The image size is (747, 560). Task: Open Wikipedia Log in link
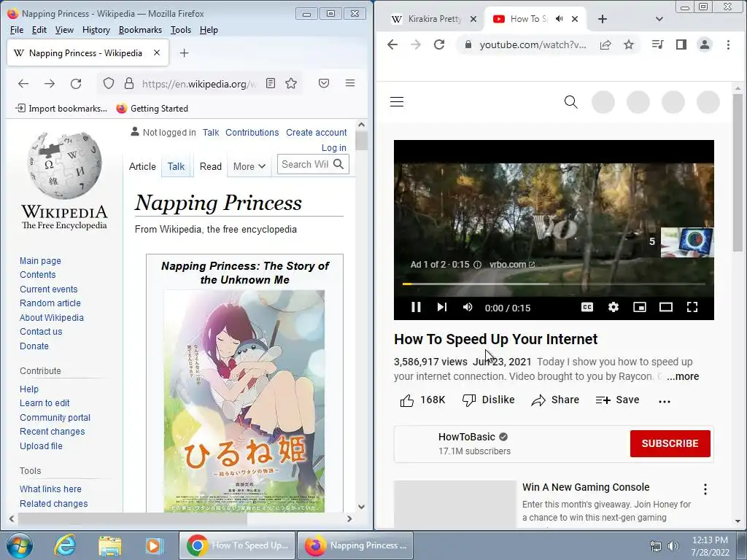tap(334, 147)
